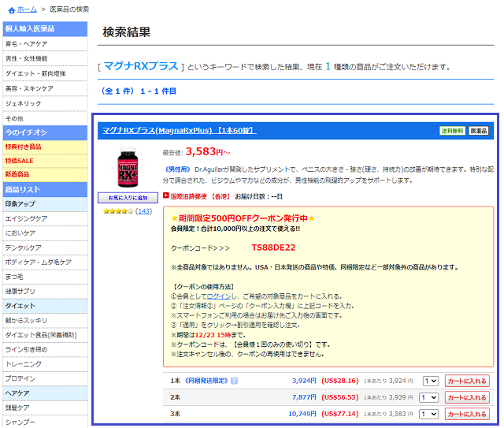Add 1本 option to cart
Viewport: 504px width, 428px height.
click(x=467, y=381)
